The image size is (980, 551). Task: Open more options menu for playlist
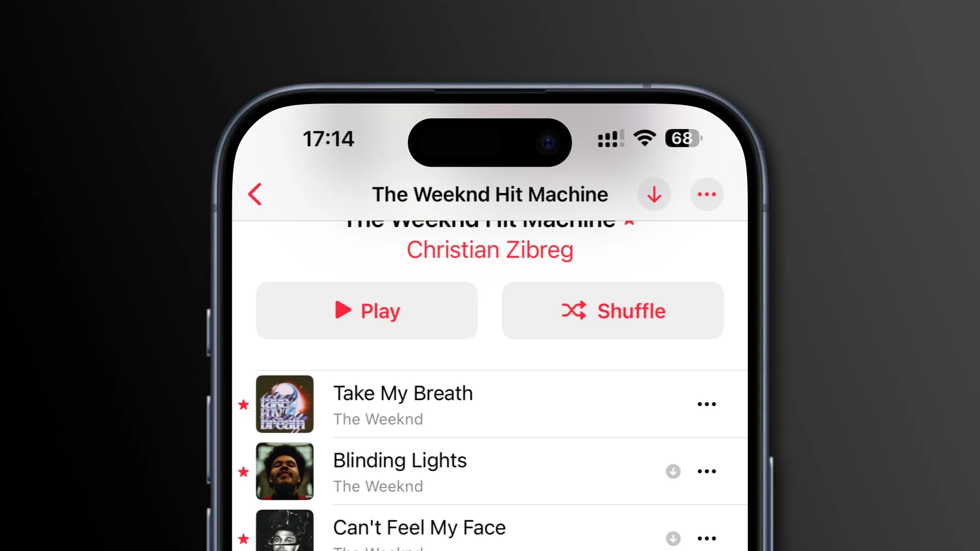click(707, 194)
